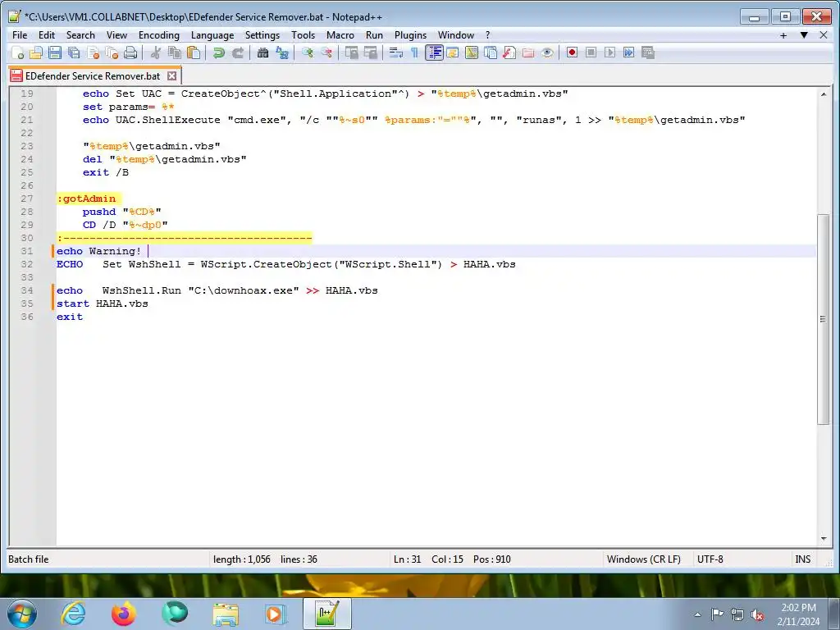The image size is (840, 630).
Task: Toggle Folder as Workspace panel
Action: pos(528,52)
